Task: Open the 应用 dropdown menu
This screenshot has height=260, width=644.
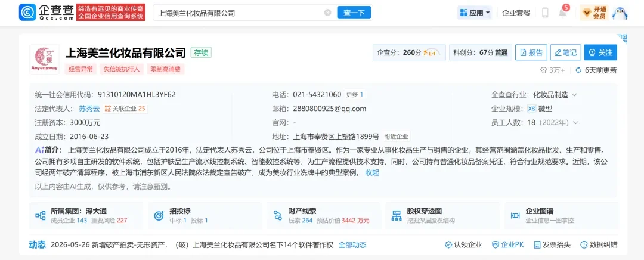Action: [x=475, y=13]
